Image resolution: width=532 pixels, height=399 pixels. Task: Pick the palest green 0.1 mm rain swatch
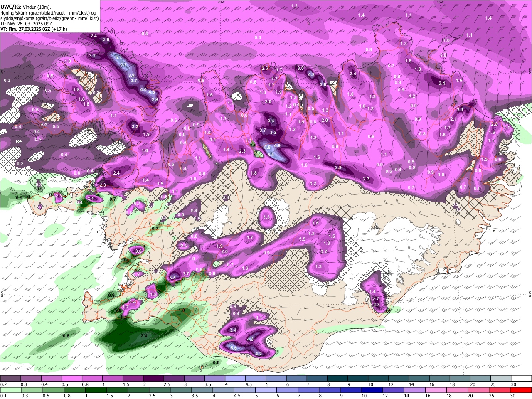coord(11,390)
